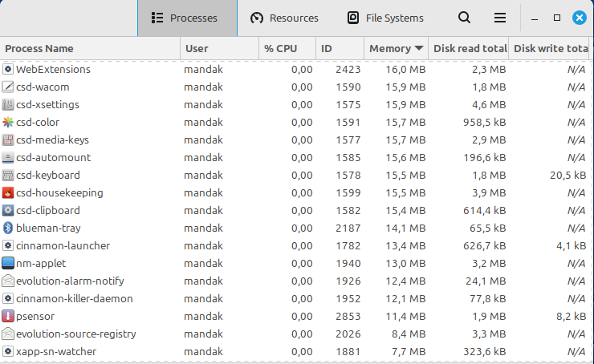The image size is (594, 364).
Task: Minimize the System Monitor window
Action: 535,18
